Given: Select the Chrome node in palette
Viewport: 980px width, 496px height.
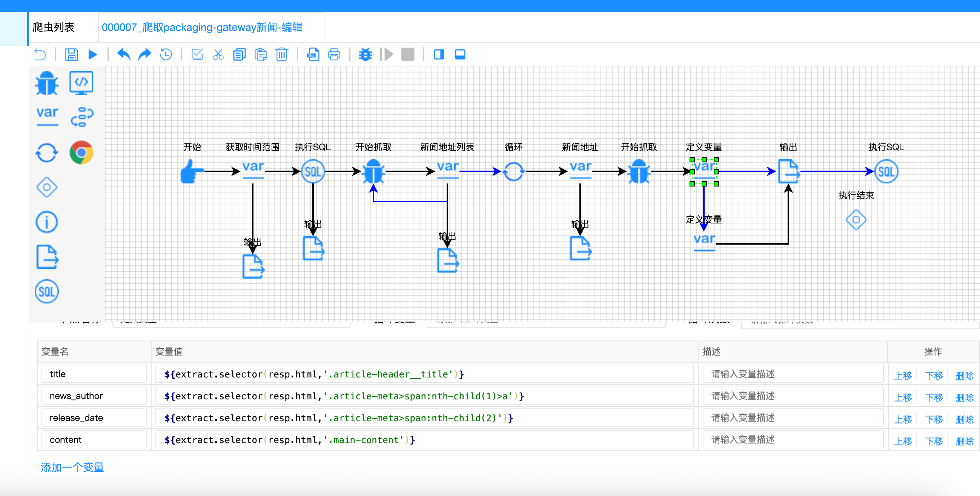Looking at the screenshot, I should click(x=81, y=152).
